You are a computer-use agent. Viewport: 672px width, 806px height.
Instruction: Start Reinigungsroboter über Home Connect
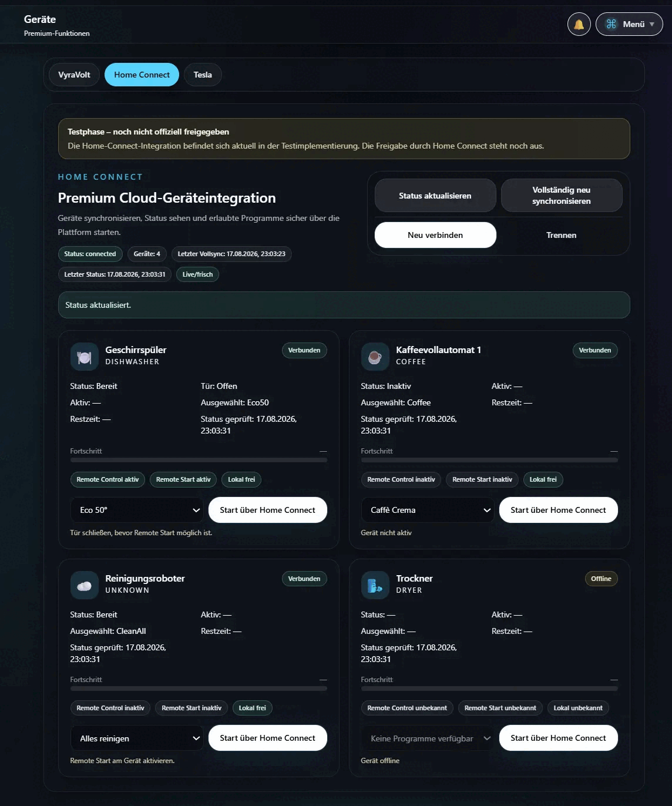click(268, 738)
